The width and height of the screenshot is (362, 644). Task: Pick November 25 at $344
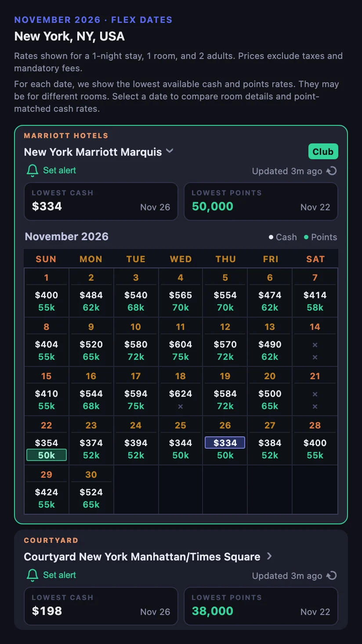click(181, 440)
